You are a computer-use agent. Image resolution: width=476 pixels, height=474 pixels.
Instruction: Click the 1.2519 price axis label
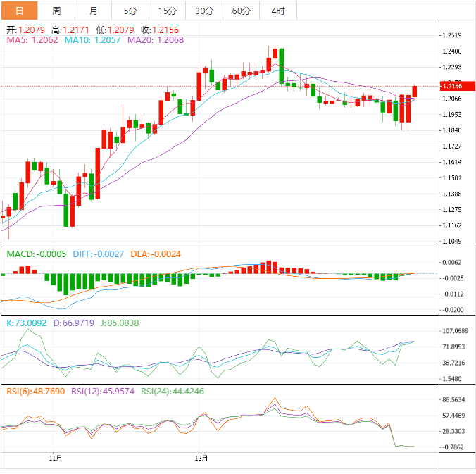click(x=452, y=35)
